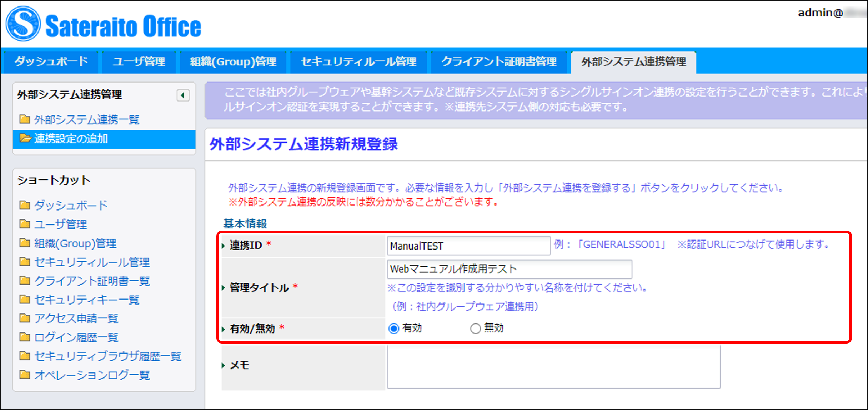868x410 pixels.
Task: Click the 管理タイトル input field
Action: pos(510,269)
